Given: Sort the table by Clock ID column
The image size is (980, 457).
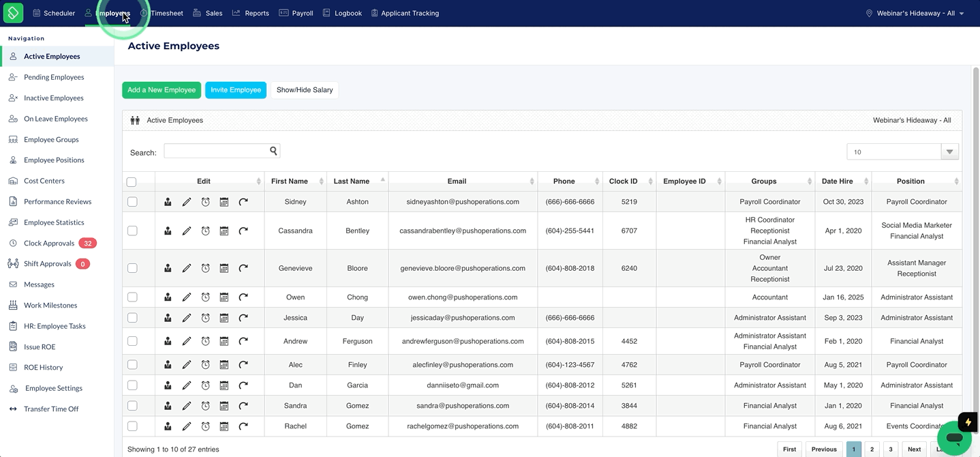Looking at the screenshot, I should coord(629,181).
